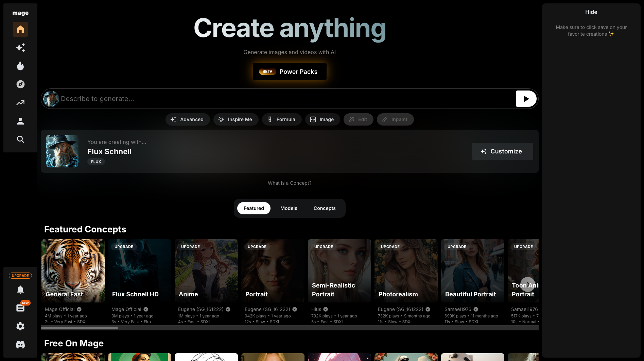Switch to the Concepts tab
The width and height of the screenshot is (644, 361).
pyautogui.click(x=325, y=208)
